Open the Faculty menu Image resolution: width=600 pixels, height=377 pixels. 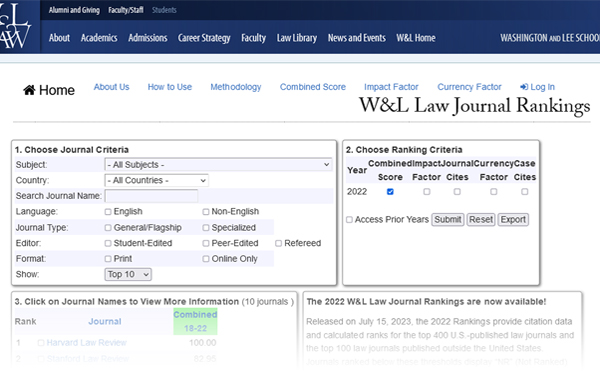pyautogui.click(x=253, y=38)
